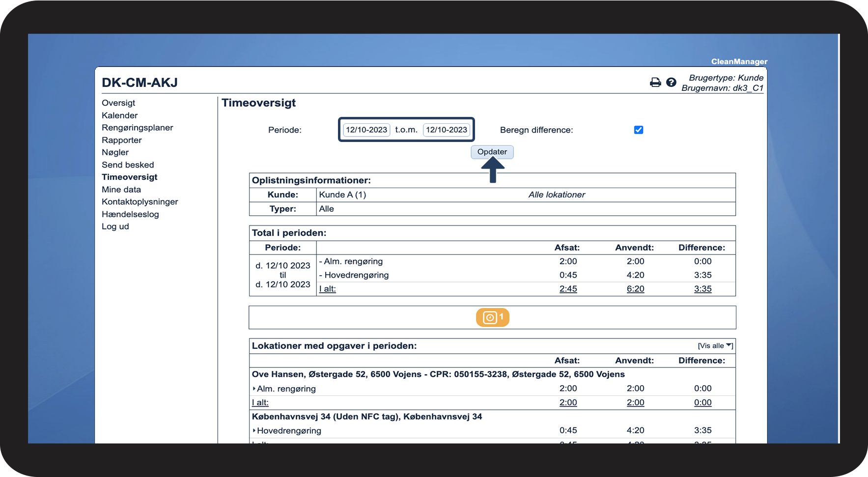The height and width of the screenshot is (477, 868).
Task: Open the Nøgler page
Action: coord(115,152)
